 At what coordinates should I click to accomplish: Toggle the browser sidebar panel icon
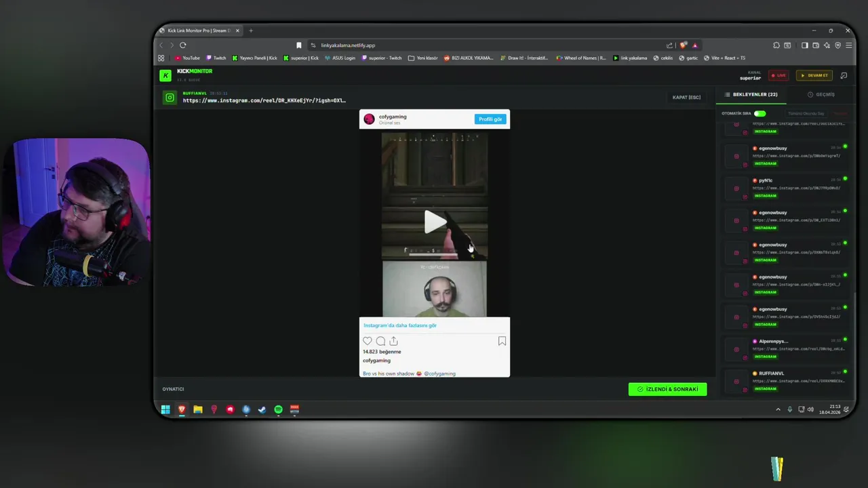pyautogui.click(x=804, y=45)
